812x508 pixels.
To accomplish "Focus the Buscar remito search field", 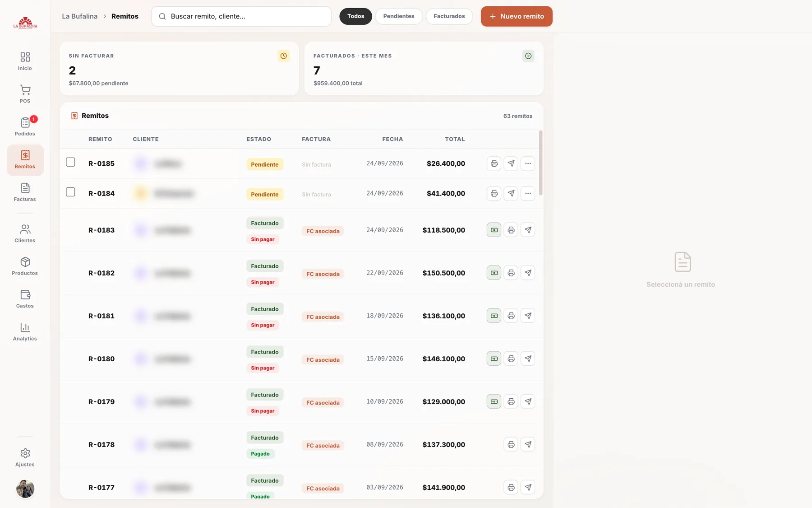I will (x=241, y=16).
